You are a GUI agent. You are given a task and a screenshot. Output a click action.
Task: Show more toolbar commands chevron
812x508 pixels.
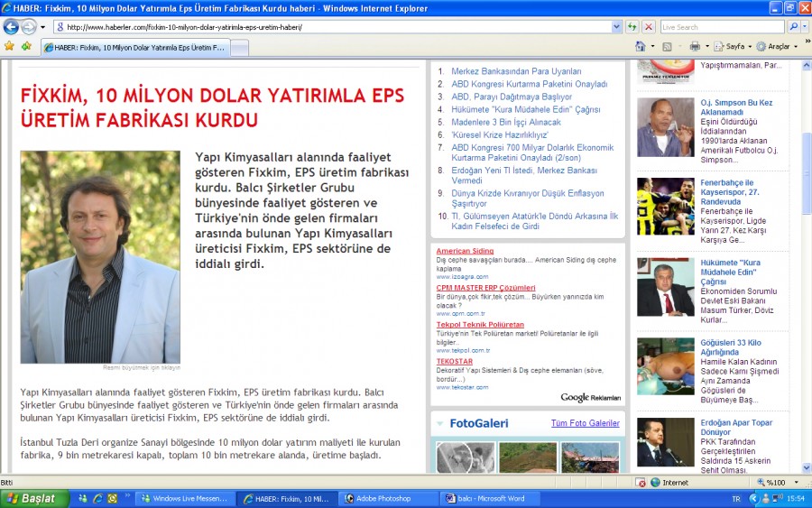click(x=807, y=42)
